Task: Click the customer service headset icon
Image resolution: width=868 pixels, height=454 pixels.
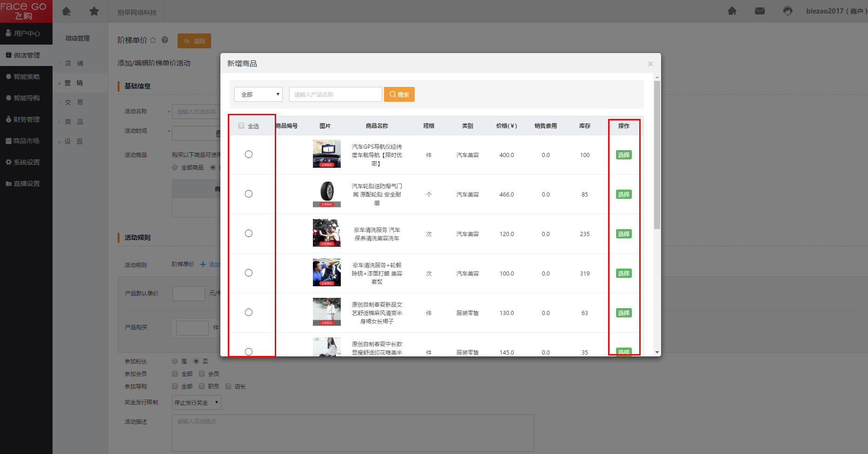Action: [788, 11]
